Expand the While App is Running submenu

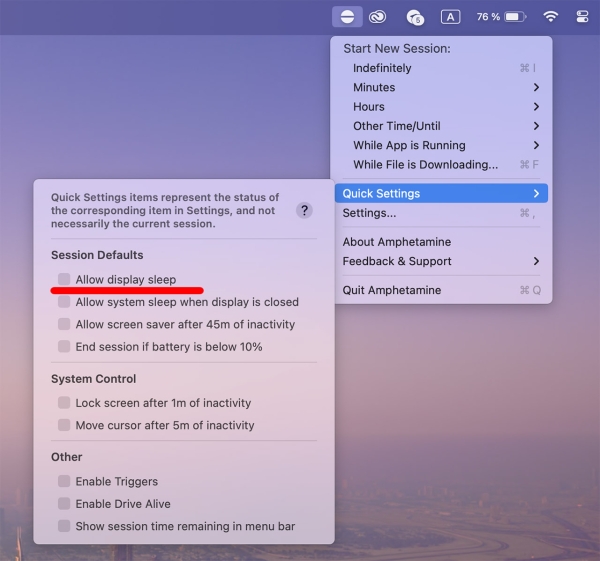coord(441,145)
